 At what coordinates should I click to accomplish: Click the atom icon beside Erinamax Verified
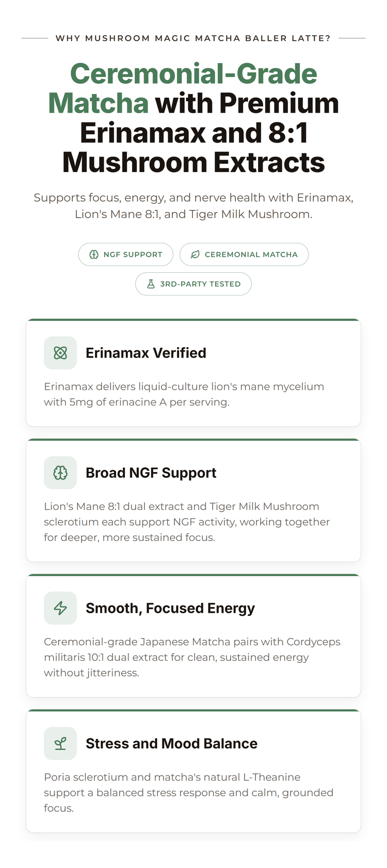[60, 353]
